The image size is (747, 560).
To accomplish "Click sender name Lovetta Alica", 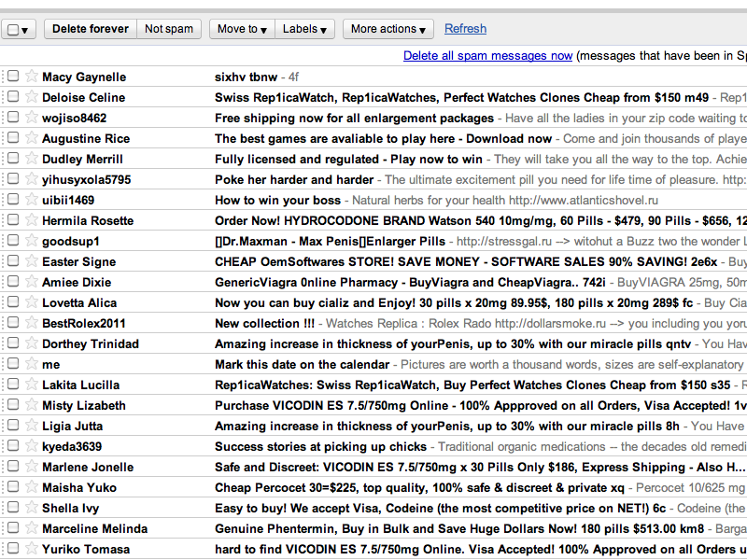I will click(x=79, y=302).
